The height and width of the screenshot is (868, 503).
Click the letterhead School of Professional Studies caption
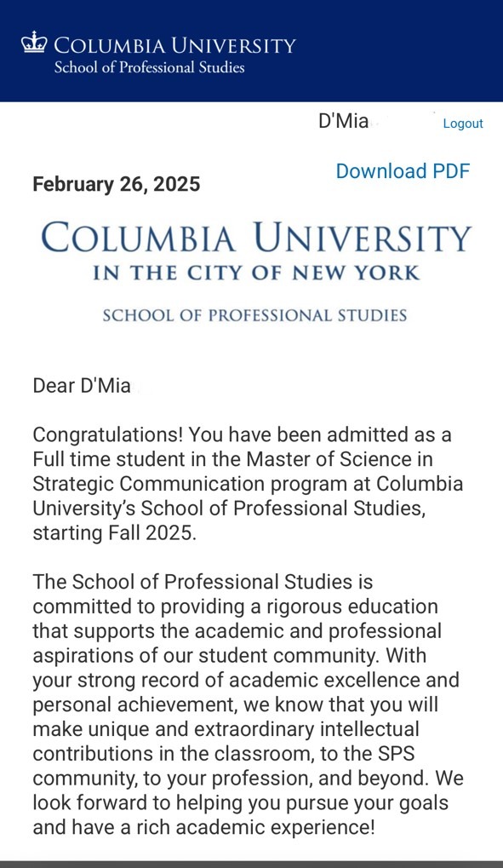(x=255, y=315)
